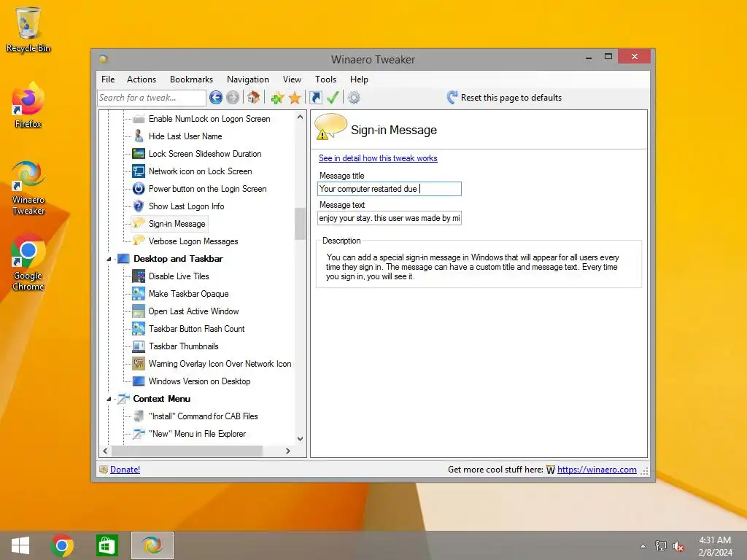Viewport: 747px width, 560px height.
Task: Open Firefox desktop shortcut
Action: [28, 105]
